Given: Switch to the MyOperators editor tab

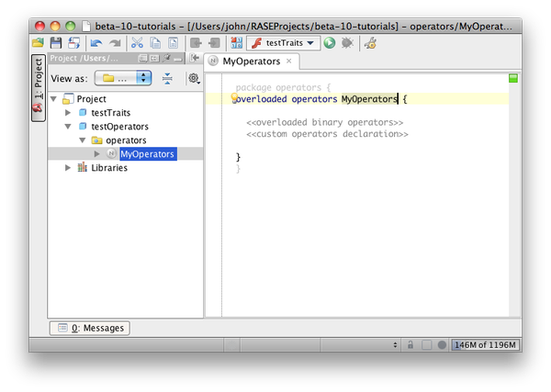Looking at the screenshot, I should [250, 62].
